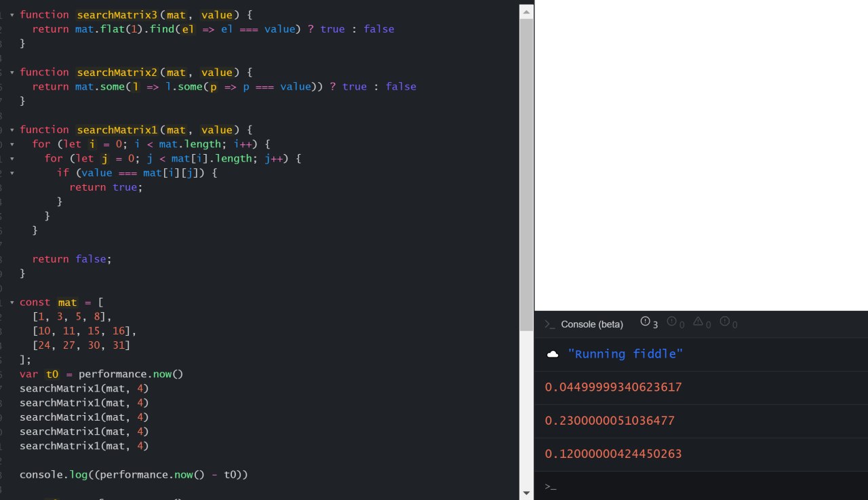Click the last searchMatrix1(mat, 4) call
The height and width of the screenshot is (500, 868).
click(x=84, y=446)
